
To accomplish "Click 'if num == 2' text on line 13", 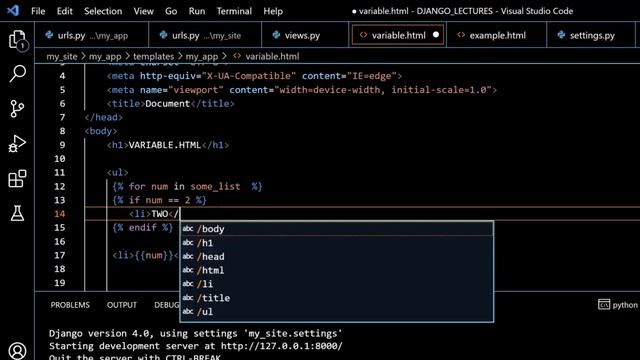I will point(160,200).
